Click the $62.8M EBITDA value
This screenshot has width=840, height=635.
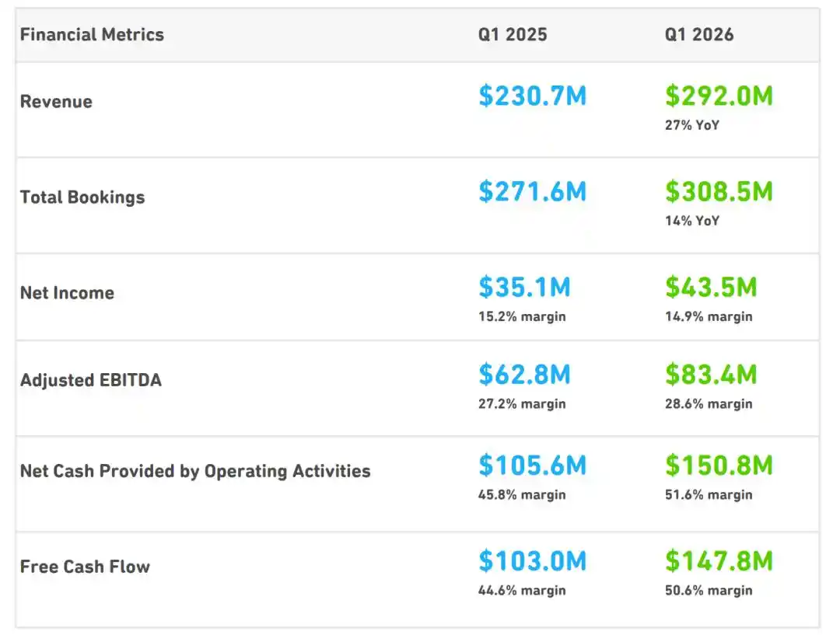pos(524,375)
